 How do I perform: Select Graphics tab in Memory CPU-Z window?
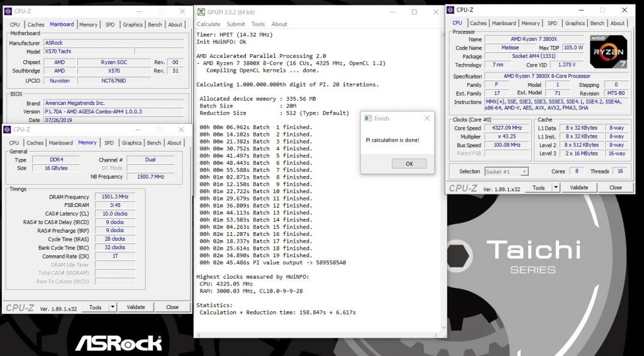tap(132, 143)
